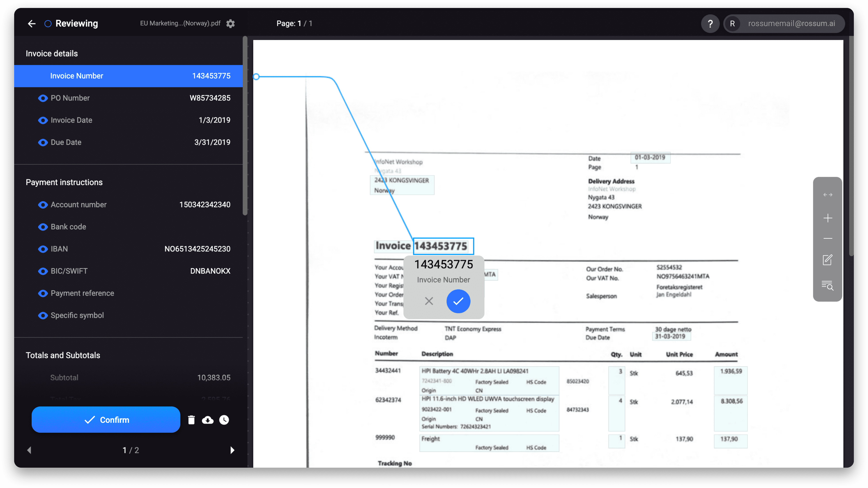Click amount box 8.308,56 in table
This screenshot has height=488, width=868.
[x=730, y=414]
